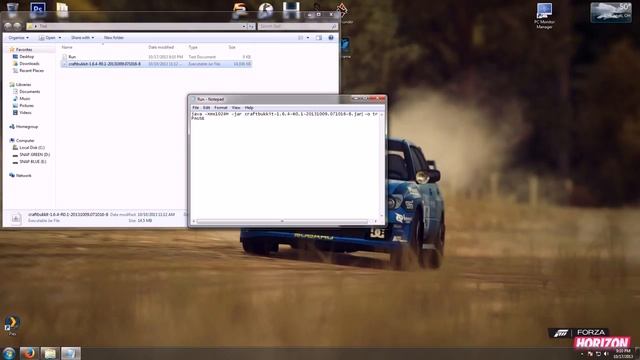Click Notepad horizontal scrollbar thumb
Viewport: 640px width, 360px height.
(x=282, y=221)
